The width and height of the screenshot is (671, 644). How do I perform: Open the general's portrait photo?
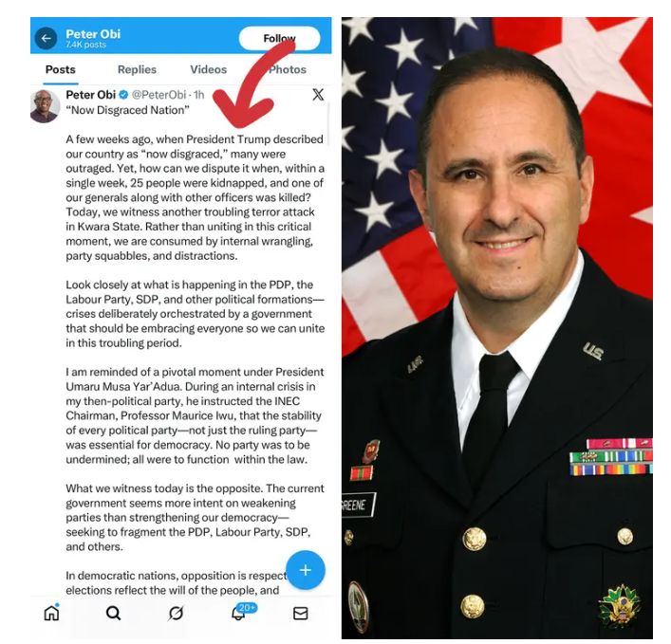tap(496, 328)
